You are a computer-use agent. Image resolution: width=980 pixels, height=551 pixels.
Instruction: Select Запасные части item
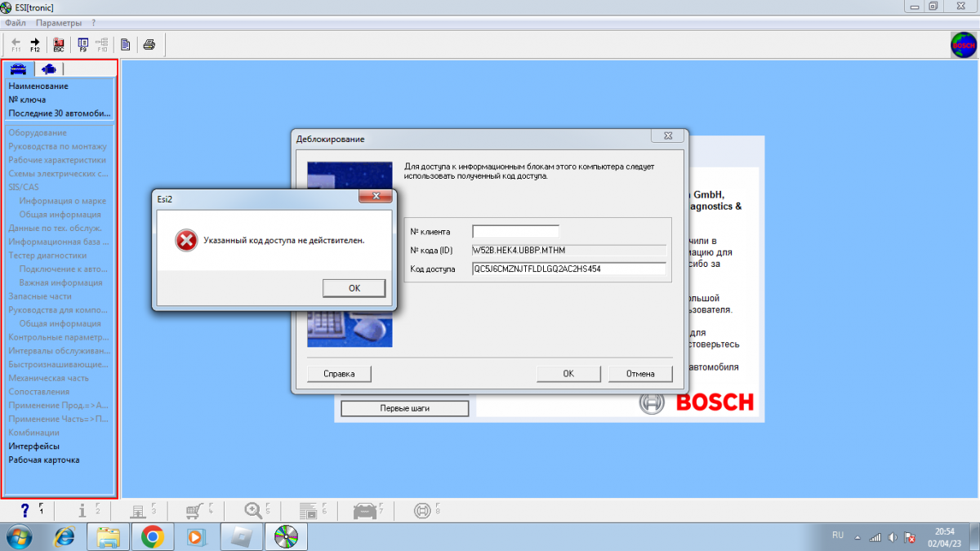click(40, 296)
